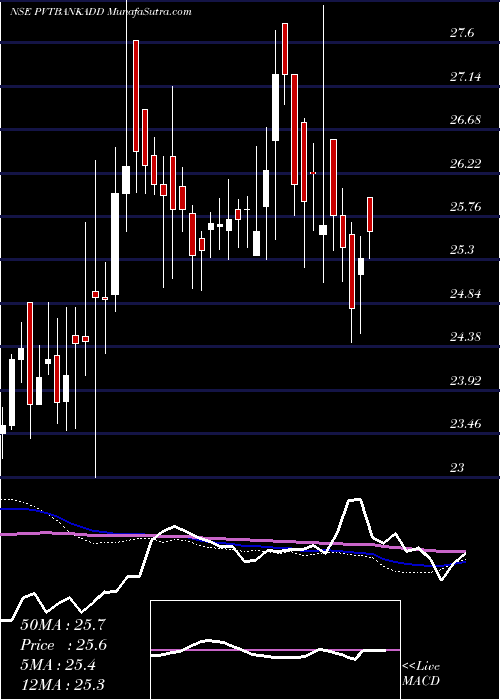500x700 pixels.
Task: Click the 26.22 price axis label
Action: [465, 163]
